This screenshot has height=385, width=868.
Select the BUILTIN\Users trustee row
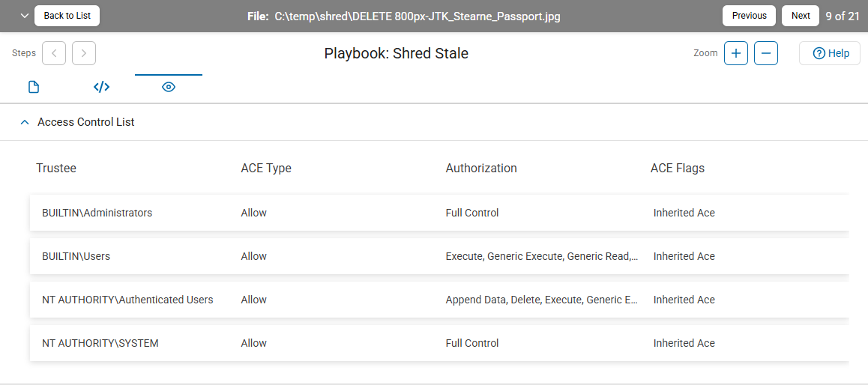(x=76, y=256)
